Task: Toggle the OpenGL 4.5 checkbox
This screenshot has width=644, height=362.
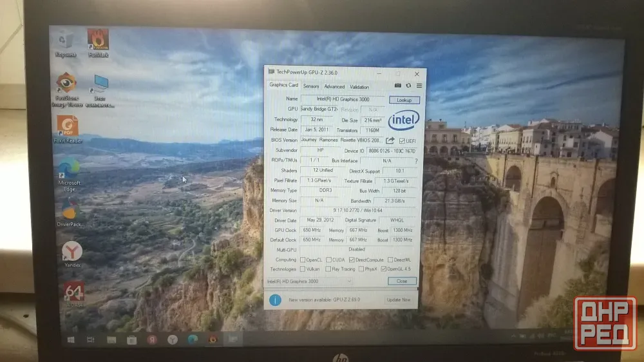Action: [x=383, y=269]
